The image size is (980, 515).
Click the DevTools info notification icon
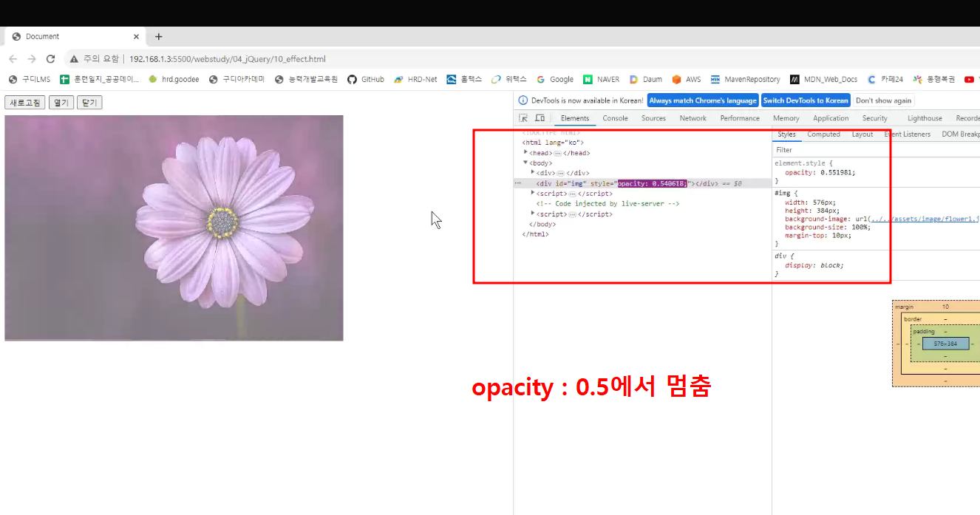pyautogui.click(x=523, y=100)
